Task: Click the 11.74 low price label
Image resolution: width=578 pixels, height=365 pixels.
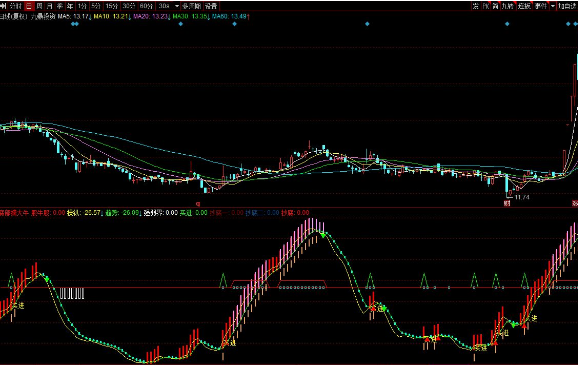Action: [522, 197]
